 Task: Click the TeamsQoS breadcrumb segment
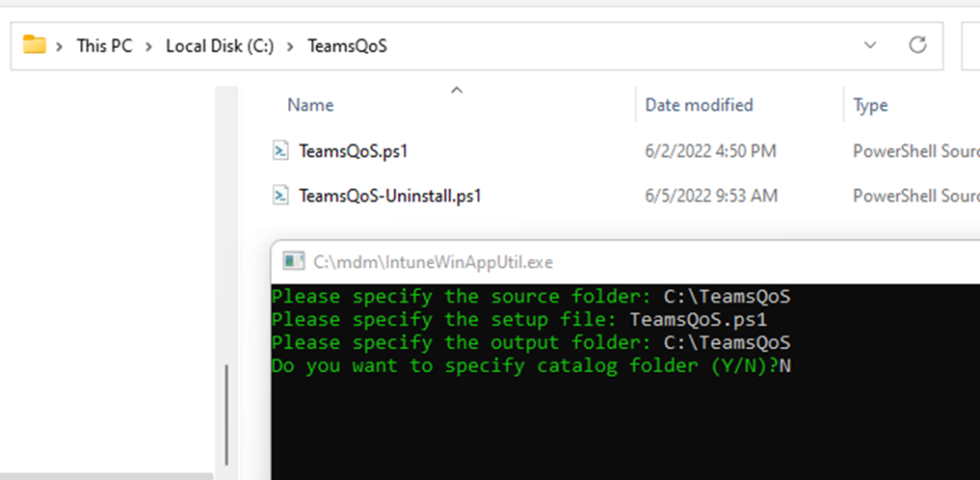point(346,46)
